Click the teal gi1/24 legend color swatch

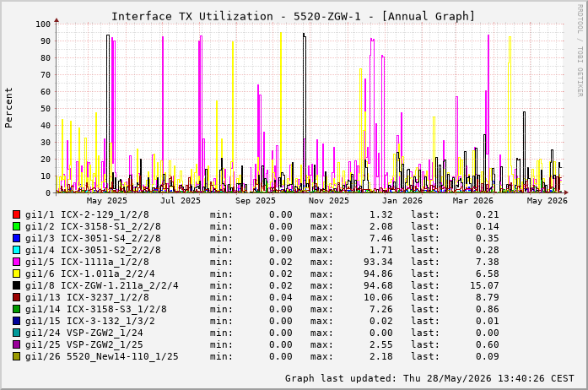point(16,333)
